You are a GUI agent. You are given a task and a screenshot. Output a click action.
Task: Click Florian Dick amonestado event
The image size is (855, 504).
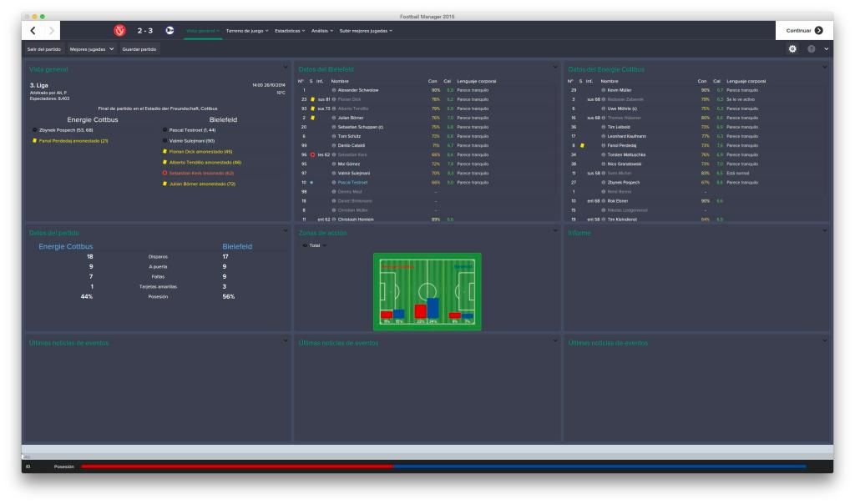pos(200,152)
